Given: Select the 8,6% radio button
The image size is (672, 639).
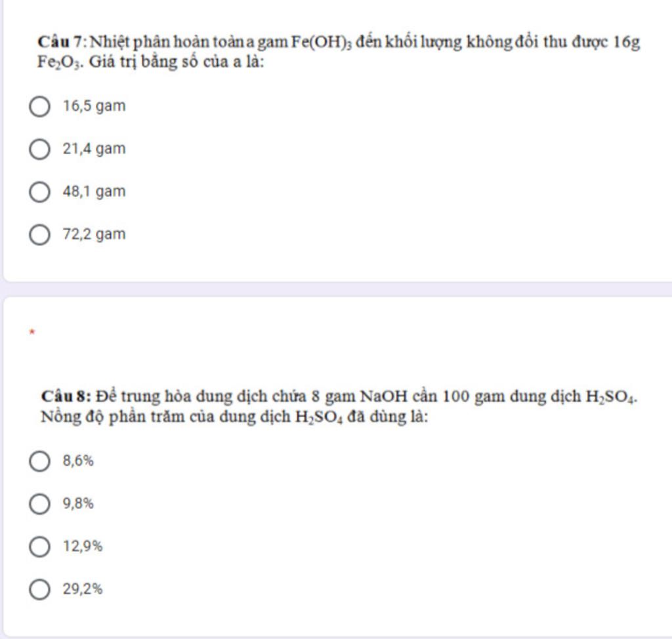Looking at the screenshot, I should (39, 461).
